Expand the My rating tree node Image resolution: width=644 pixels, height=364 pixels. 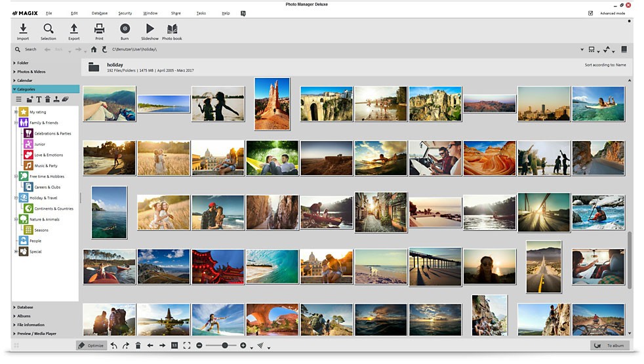click(x=16, y=112)
